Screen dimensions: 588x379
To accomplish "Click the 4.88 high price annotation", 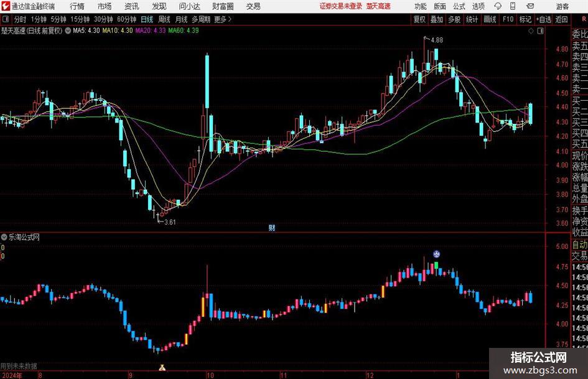I will (x=437, y=40).
